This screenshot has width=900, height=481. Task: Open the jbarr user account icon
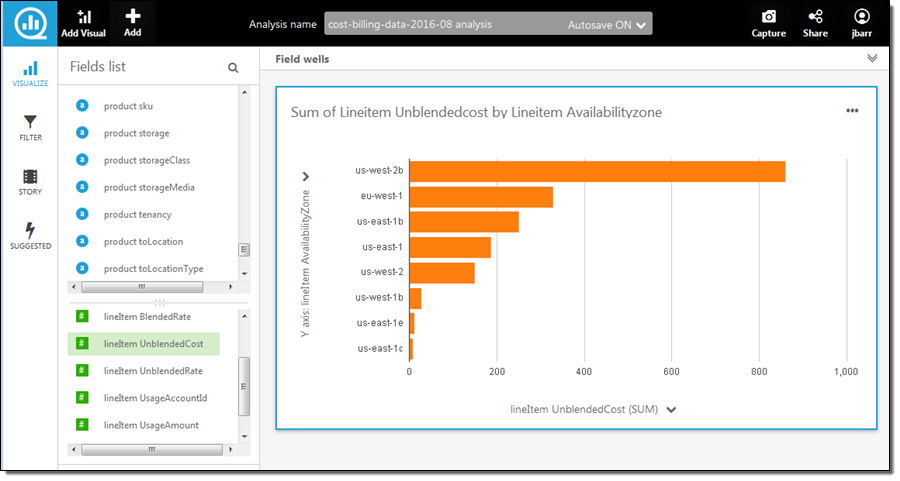coord(861,17)
